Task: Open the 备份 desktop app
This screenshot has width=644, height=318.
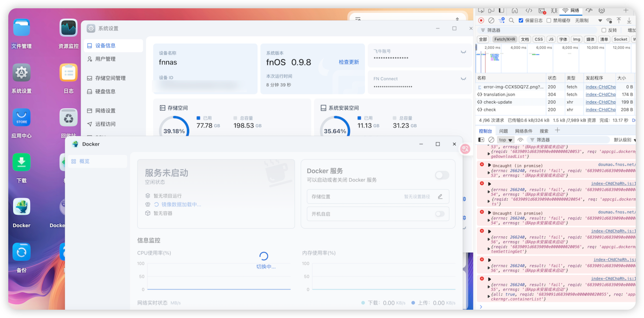Action: pos(21,252)
